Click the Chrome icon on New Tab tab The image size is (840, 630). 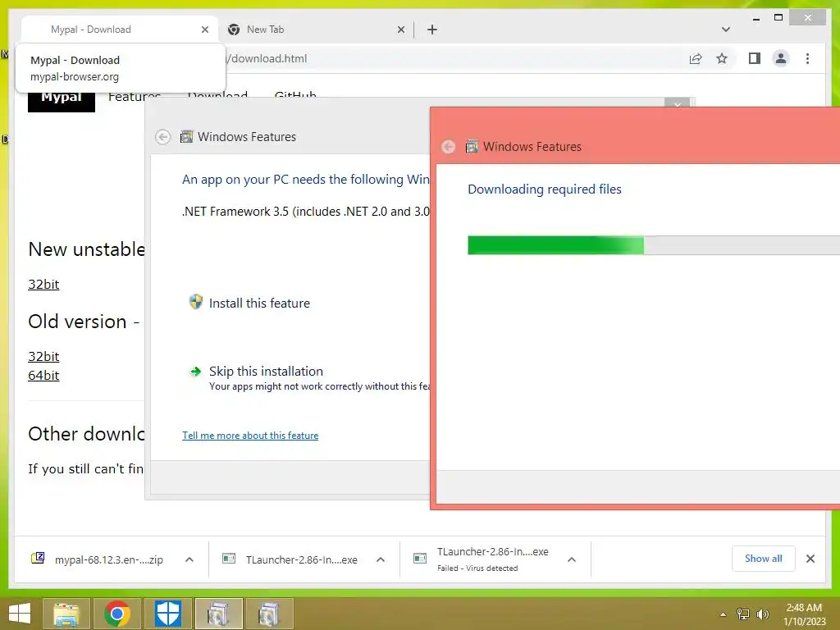pyautogui.click(x=234, y=30)
